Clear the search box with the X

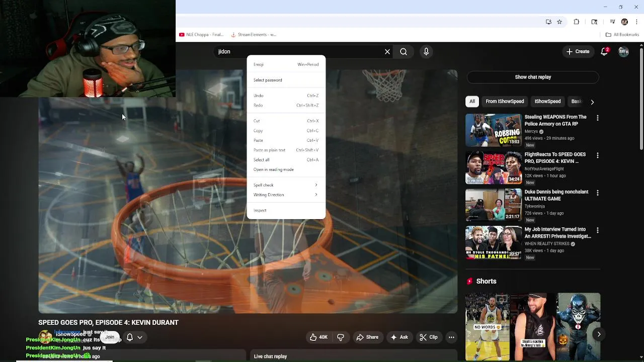(x=387, y=52)
